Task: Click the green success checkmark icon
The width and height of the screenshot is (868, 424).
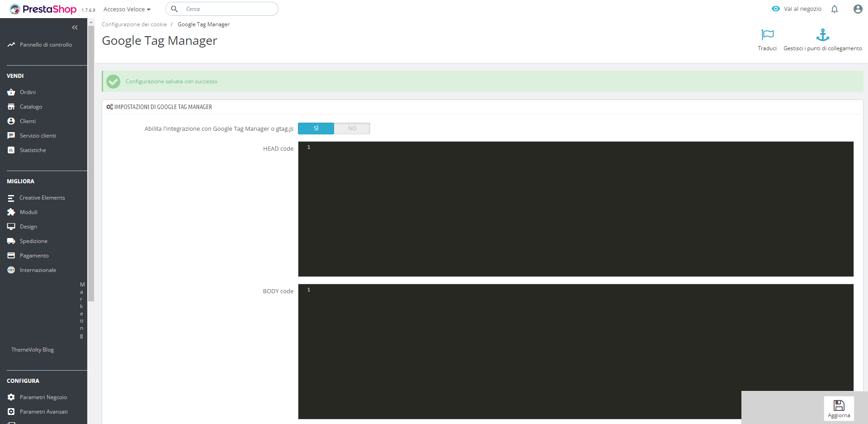Action: [x=113, y=81]
